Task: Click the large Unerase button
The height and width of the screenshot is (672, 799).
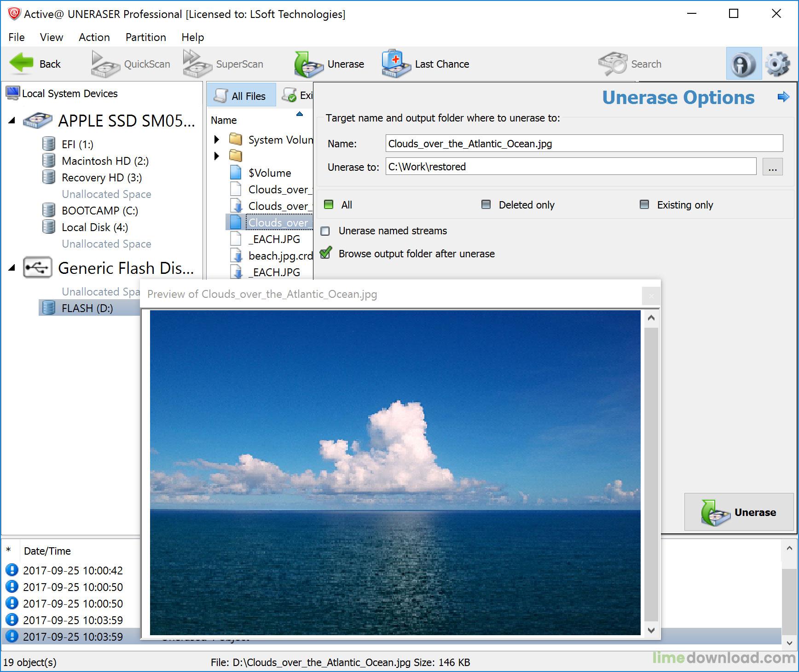Action: coord(739,512)
